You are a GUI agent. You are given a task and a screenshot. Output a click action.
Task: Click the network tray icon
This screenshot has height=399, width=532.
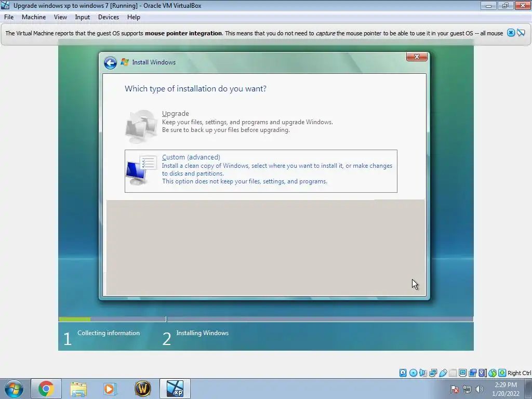(x=467, y=389)
